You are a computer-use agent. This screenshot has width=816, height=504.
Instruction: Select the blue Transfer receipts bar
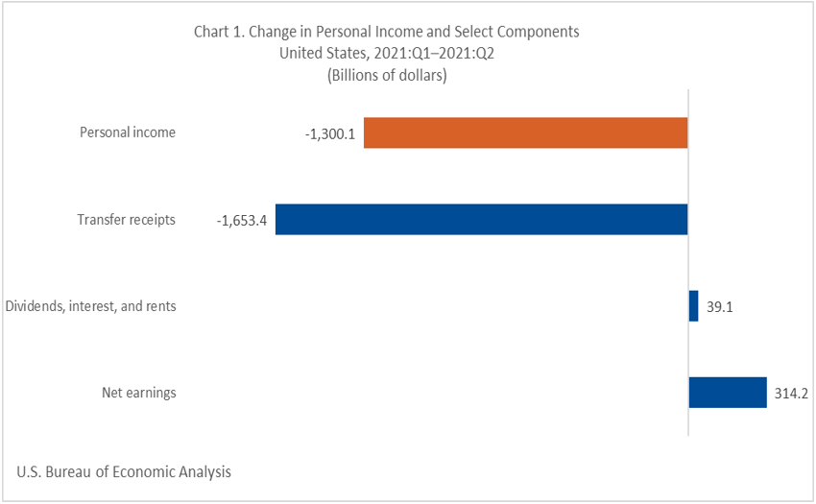(481, 220)
